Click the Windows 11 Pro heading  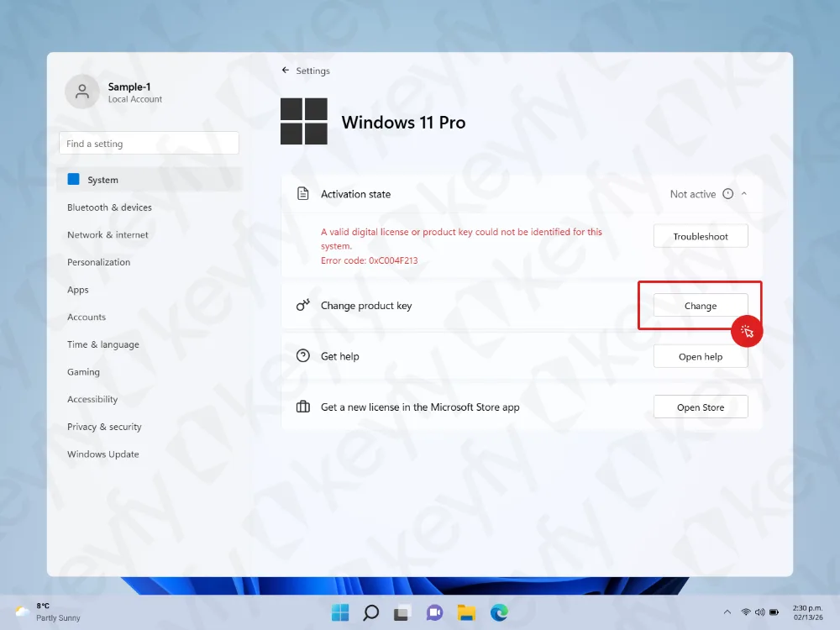403,122
